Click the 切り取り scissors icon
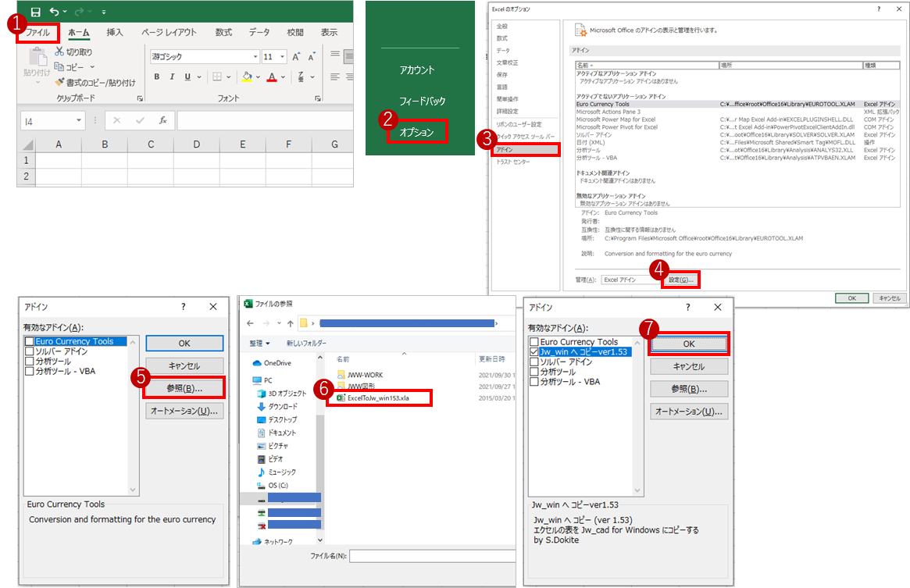Screen dimensions: 910x588 click(59, 52)
